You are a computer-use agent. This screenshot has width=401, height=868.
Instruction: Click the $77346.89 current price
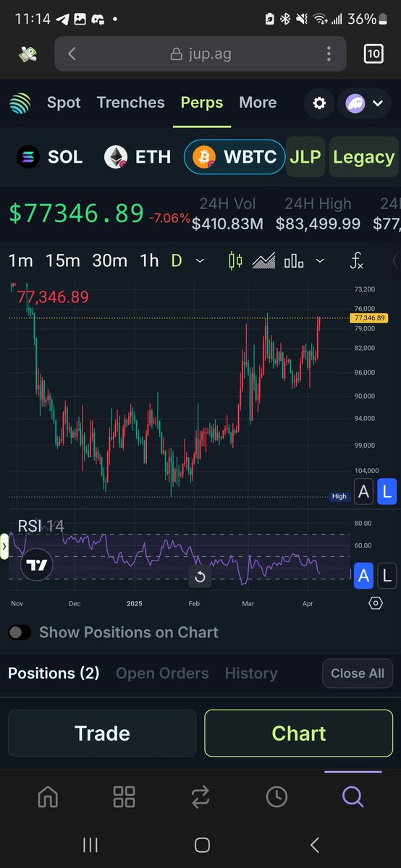76,213
